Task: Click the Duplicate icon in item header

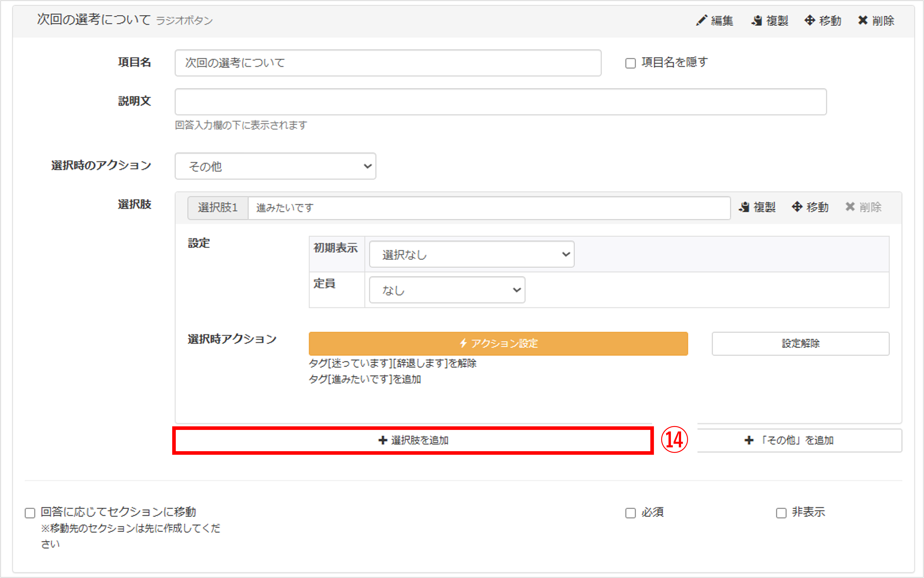Action: [x=757, y=20]
